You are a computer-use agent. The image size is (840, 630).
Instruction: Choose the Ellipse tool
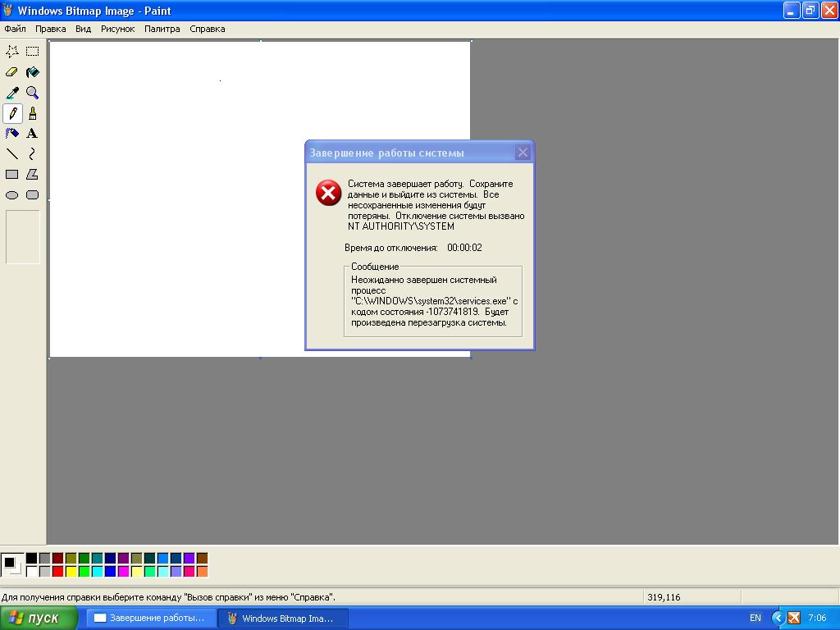11,195
